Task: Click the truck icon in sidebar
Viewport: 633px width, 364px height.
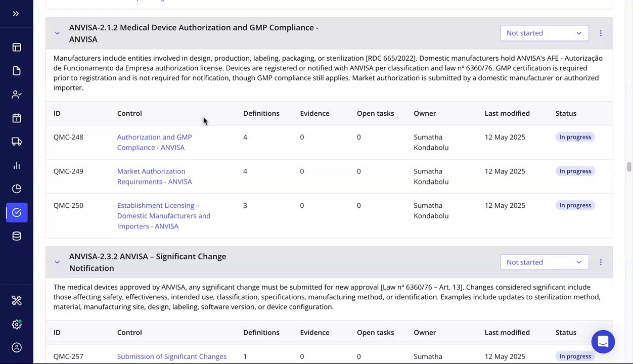Action: [17, 142]
